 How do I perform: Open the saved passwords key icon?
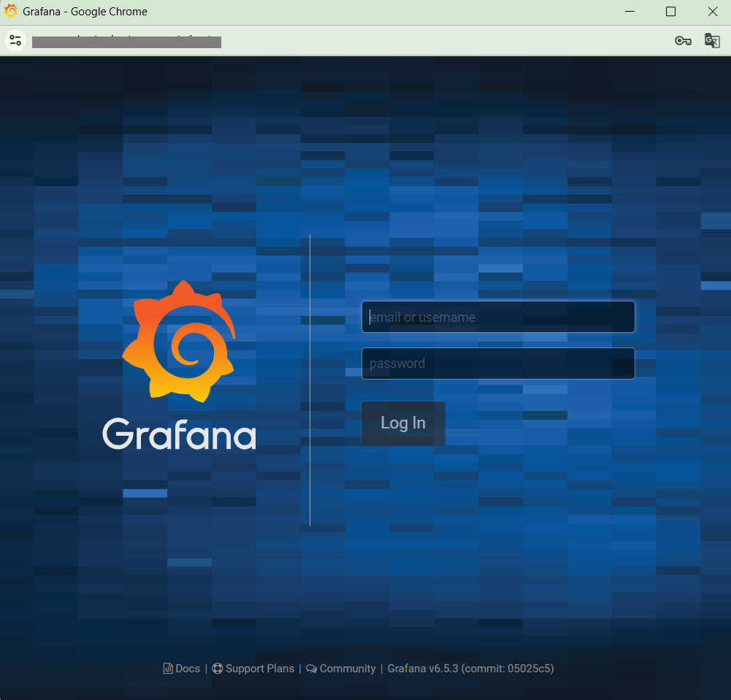click(x=683, y=41)
